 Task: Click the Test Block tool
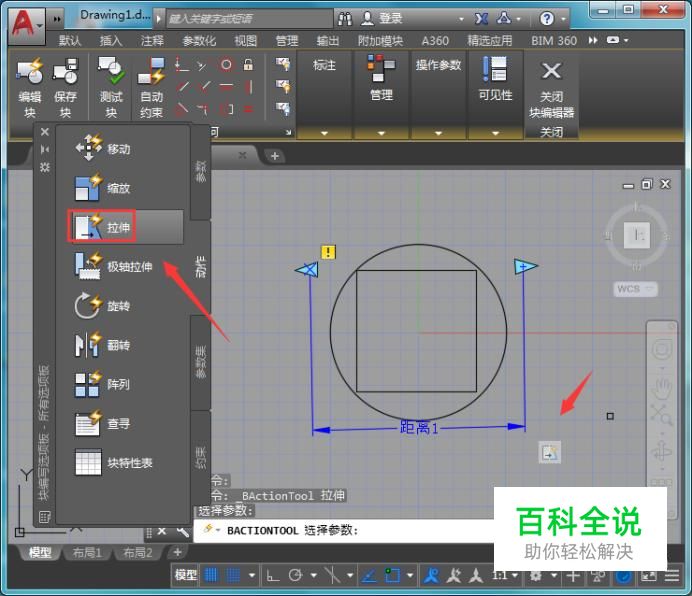tap(111, 87)
